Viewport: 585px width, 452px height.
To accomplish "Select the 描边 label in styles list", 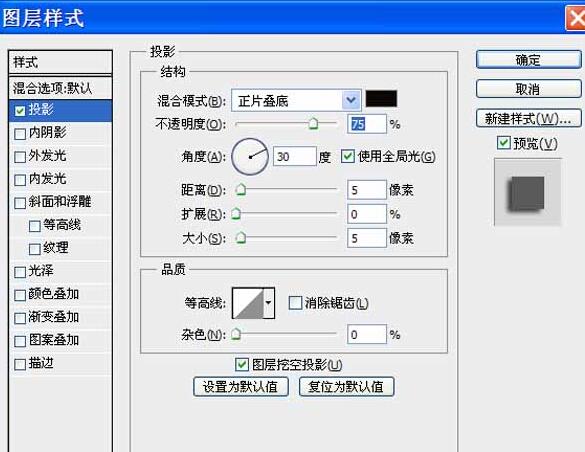I will (x=41, y=363).
